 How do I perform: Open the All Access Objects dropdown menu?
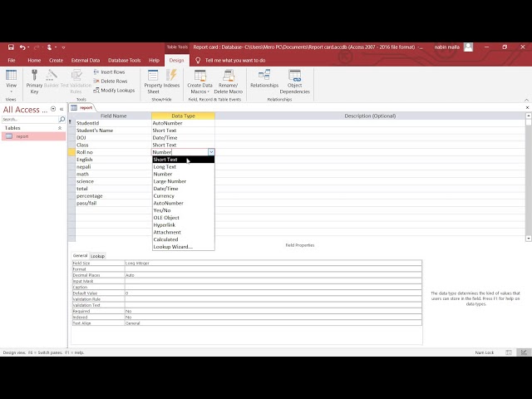53,109
